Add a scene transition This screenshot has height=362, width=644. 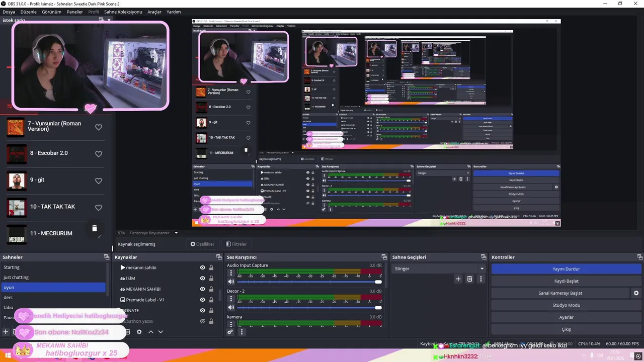coord(458,279)
